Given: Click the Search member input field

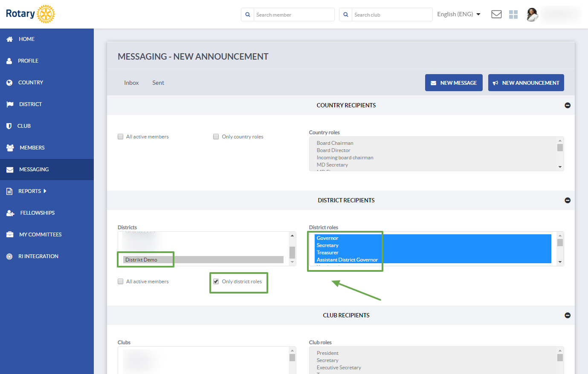Looking at the screenshot, I should pyautogui.click(x=294, y=14).
